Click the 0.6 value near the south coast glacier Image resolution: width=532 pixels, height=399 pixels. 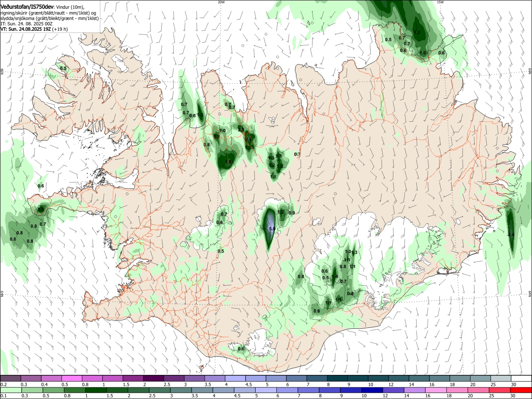point(241,349)
